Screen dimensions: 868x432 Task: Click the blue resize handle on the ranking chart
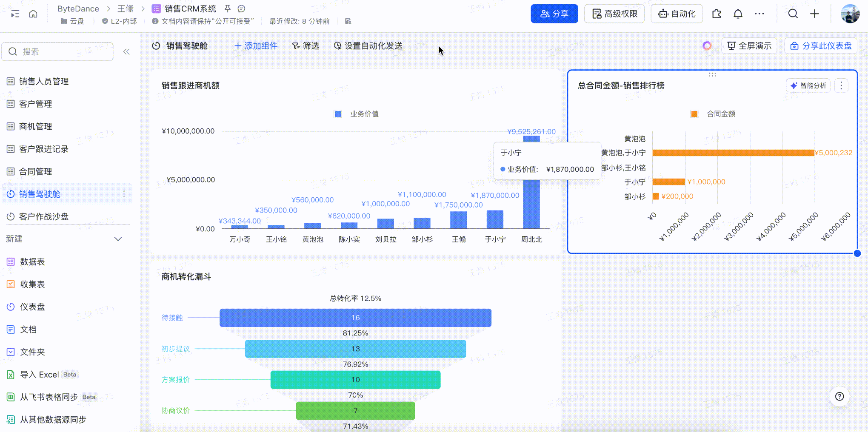point(857,253)
